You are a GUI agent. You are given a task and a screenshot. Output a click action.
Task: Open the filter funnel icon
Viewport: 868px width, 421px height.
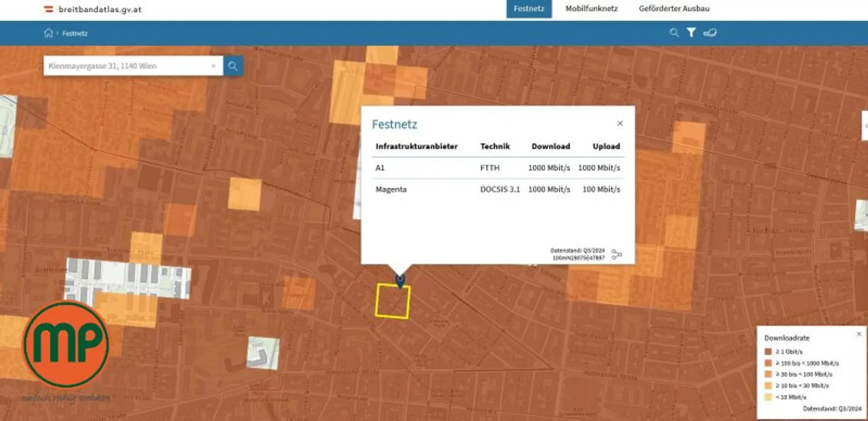coord(691,33)
